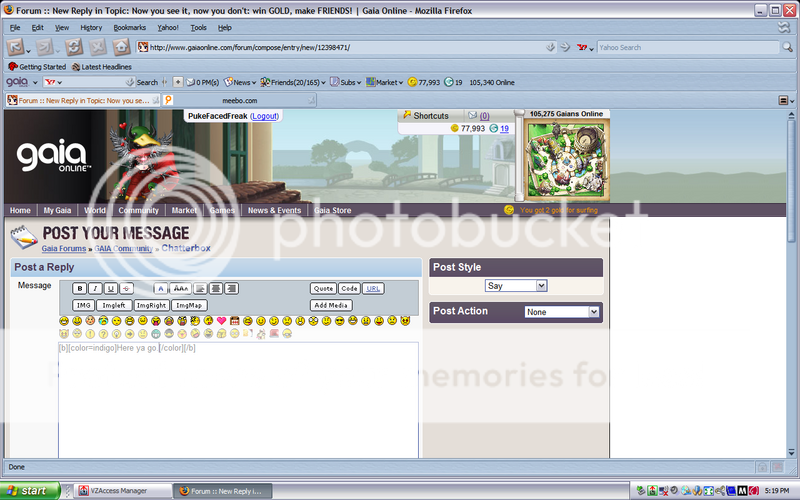Switch to the meebo.com tab
Viewport: 800px width, 500px height.
[x=239, y=101]
